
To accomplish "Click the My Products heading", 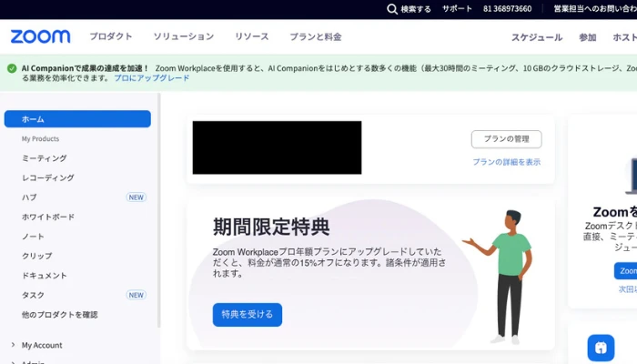I will click(40, 139).
